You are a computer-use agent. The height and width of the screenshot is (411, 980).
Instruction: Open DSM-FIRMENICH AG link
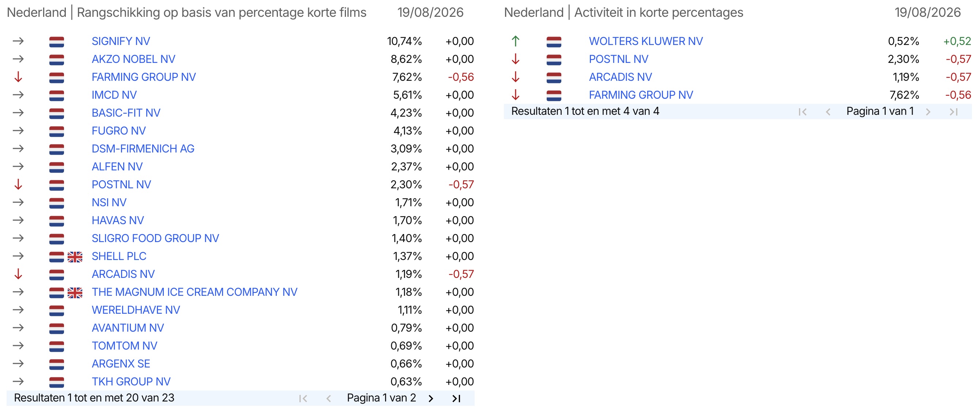(x=143, y=149)
